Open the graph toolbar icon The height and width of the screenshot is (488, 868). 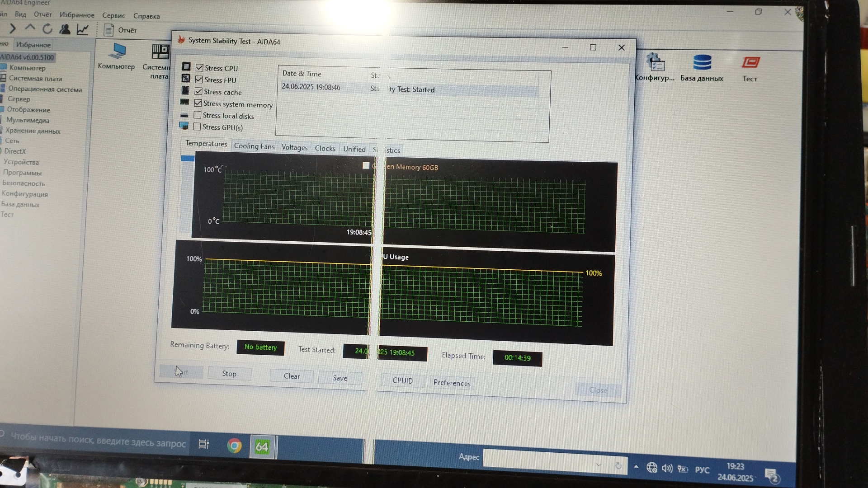click(x=82, y=30)
